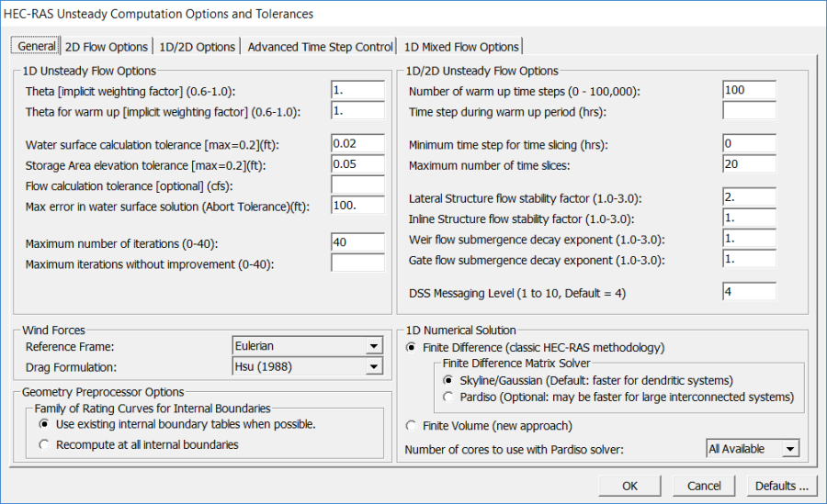Dismiss the dialog with Cancel
Viewport: 827px width, 504px height.
pyautogui.click(x=704, y=486)
